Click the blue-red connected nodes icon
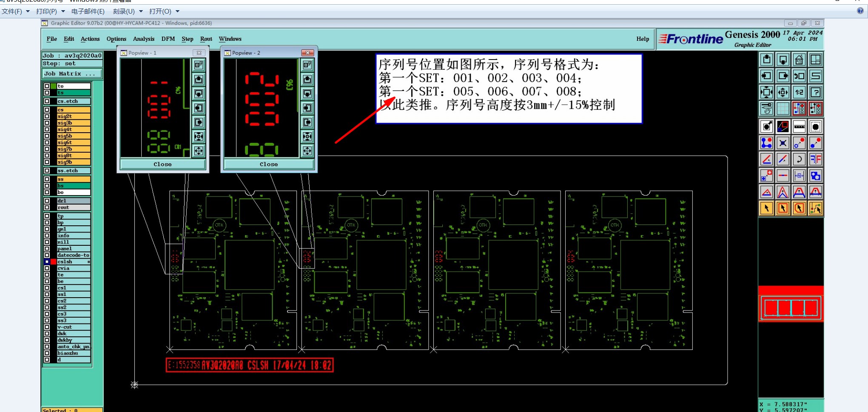The height and width of the screenshot is (412, 868). coord(766,143)
